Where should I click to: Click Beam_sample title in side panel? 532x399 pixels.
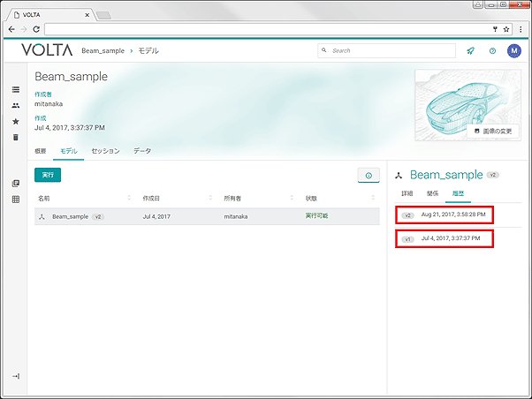[x=446, y=175]
